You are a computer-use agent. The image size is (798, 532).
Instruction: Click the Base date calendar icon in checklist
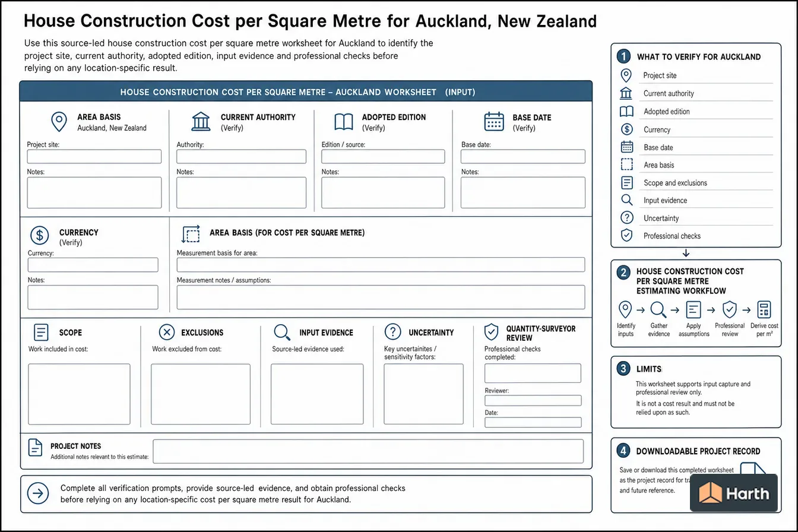(626, 147)
